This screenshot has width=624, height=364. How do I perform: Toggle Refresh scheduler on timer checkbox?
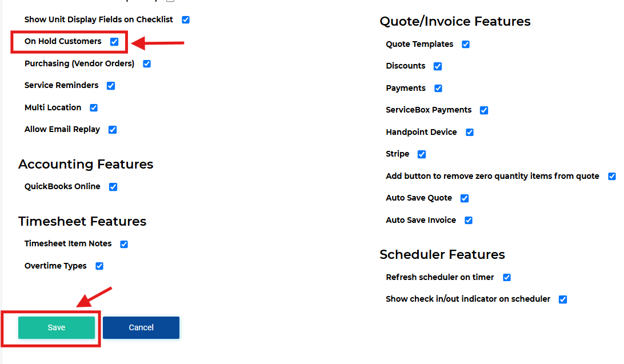coord(507,277)
